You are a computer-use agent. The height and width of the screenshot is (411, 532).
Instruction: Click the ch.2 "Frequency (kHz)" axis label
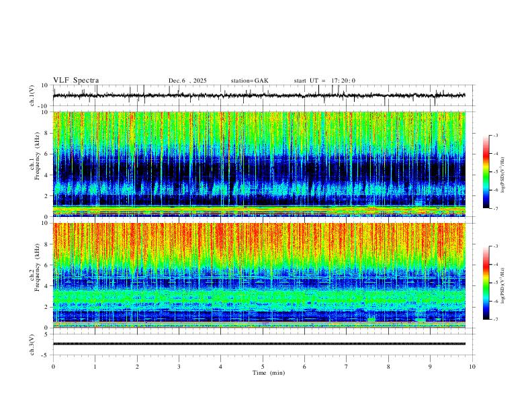(x=38, y=267)
